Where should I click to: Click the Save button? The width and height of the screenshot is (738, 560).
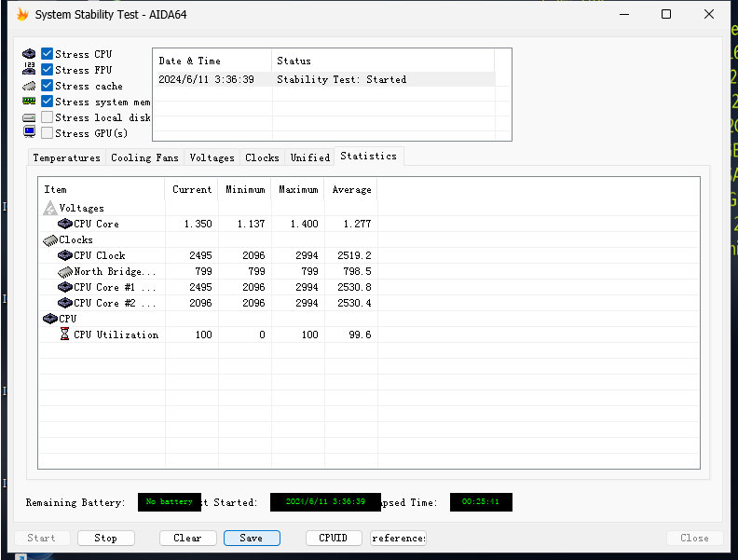tap(252, 538)
